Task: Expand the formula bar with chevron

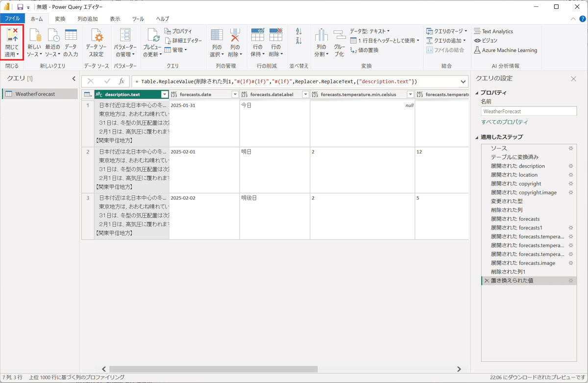Action: pyautogui.click(x=463, y=81)
